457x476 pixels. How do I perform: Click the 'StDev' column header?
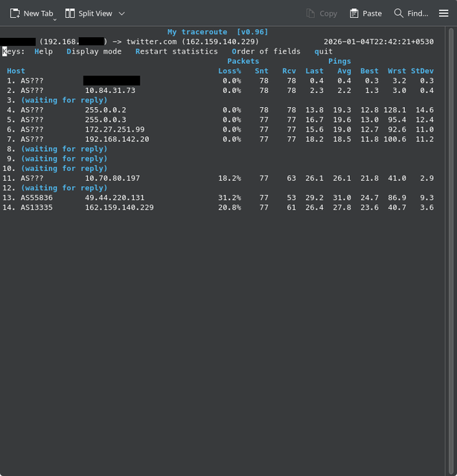[422, 71]
